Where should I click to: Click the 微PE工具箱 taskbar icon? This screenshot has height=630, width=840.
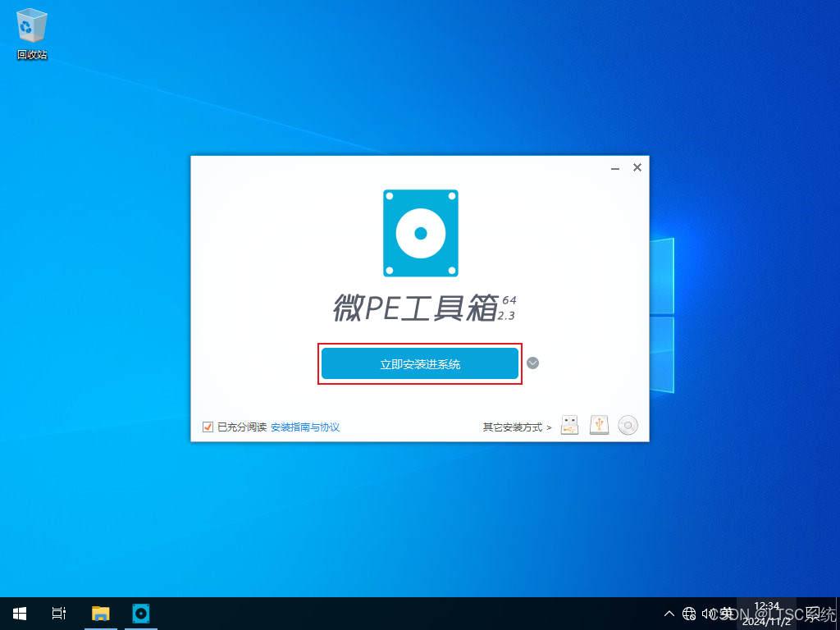click(x=141, y=614)
